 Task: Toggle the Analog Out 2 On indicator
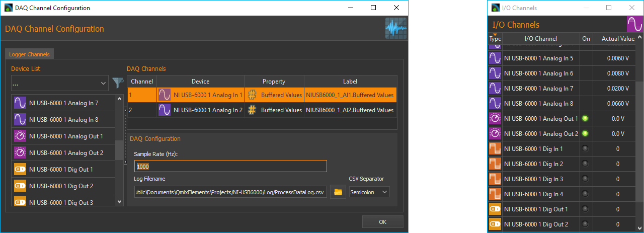[586, 134]
